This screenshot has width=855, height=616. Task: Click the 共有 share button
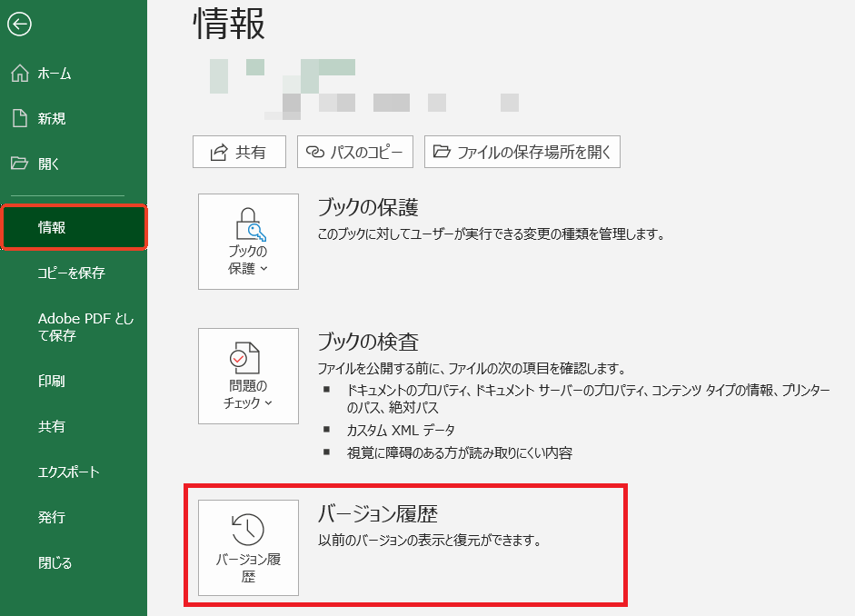(238, 151)
